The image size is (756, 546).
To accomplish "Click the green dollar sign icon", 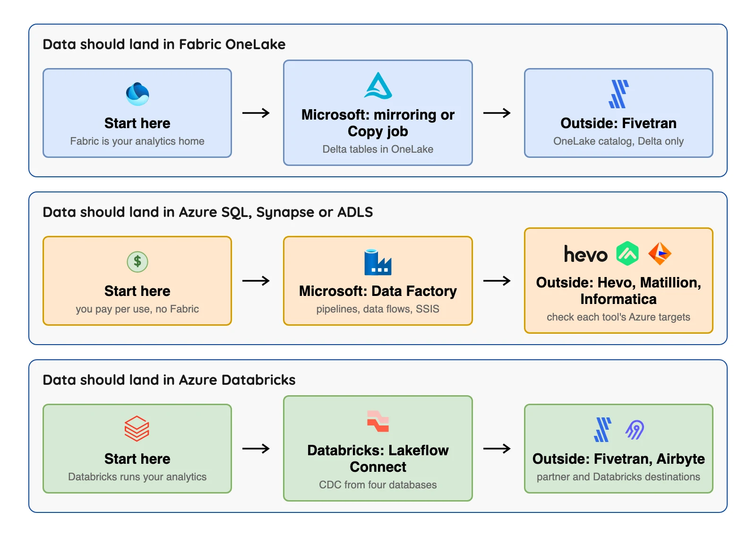I will 137,261.
